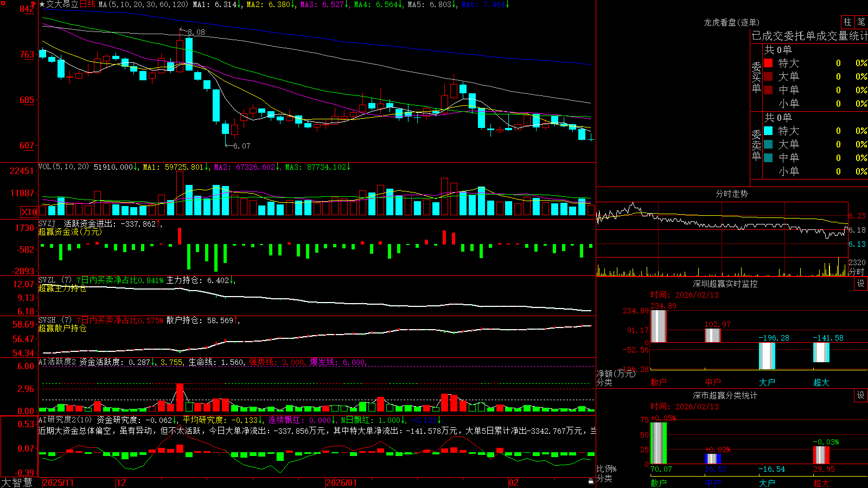Click cyan 特大 sell order swatch
The height and width of the screenshot is (488, 868).
tap(768, 131)
